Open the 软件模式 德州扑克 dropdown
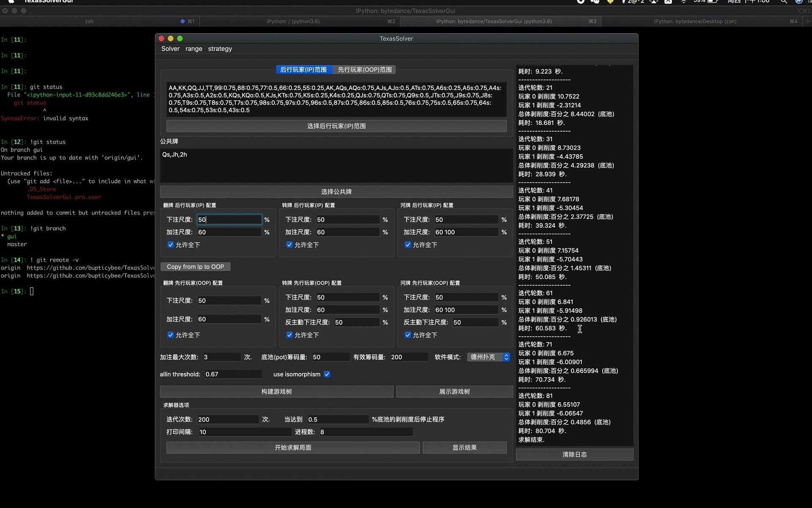 488,357
